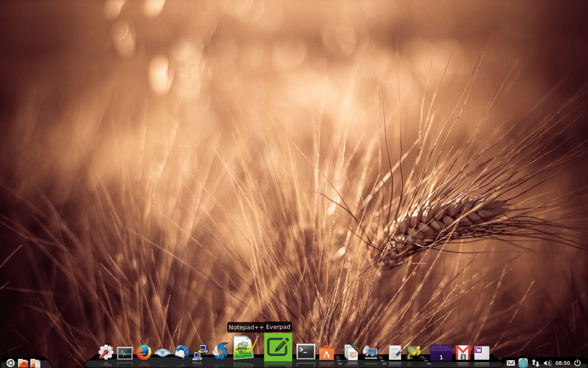Open the network up/down arrows indicator

click(x=535, y=363)
